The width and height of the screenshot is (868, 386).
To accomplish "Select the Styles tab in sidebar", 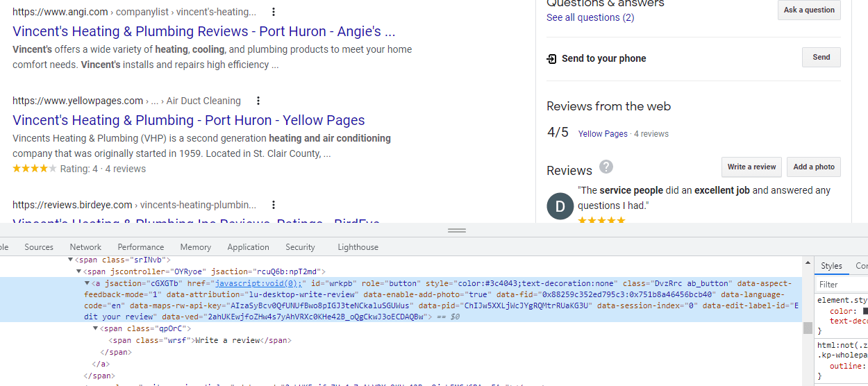I will tap(831, 266).
